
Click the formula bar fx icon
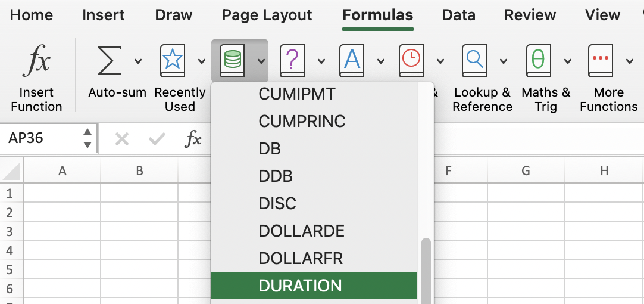point(193,139)
